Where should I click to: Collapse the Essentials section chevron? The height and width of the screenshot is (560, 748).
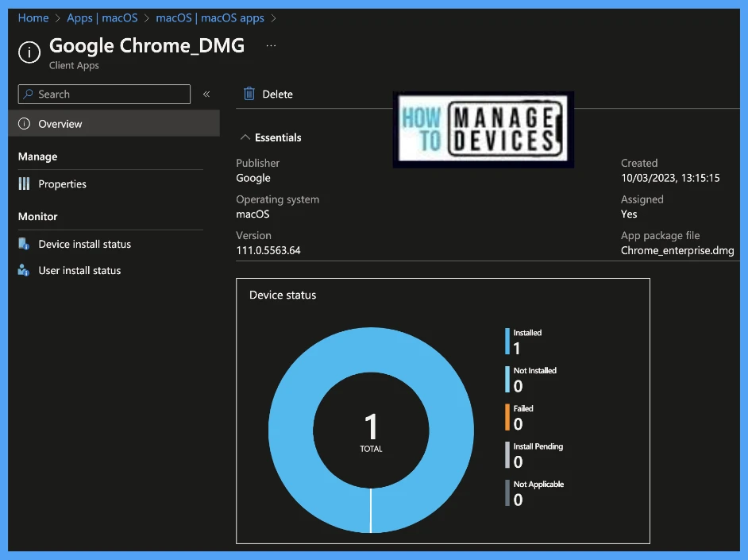click(245, 137)
